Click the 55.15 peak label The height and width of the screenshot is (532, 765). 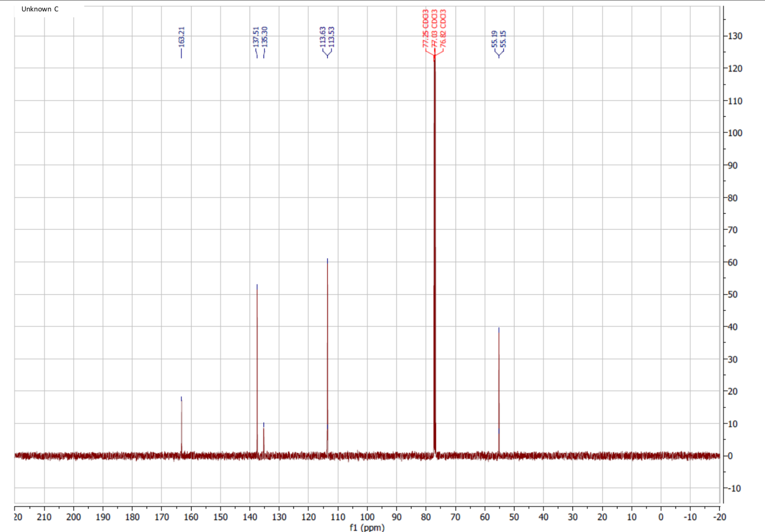503,38
